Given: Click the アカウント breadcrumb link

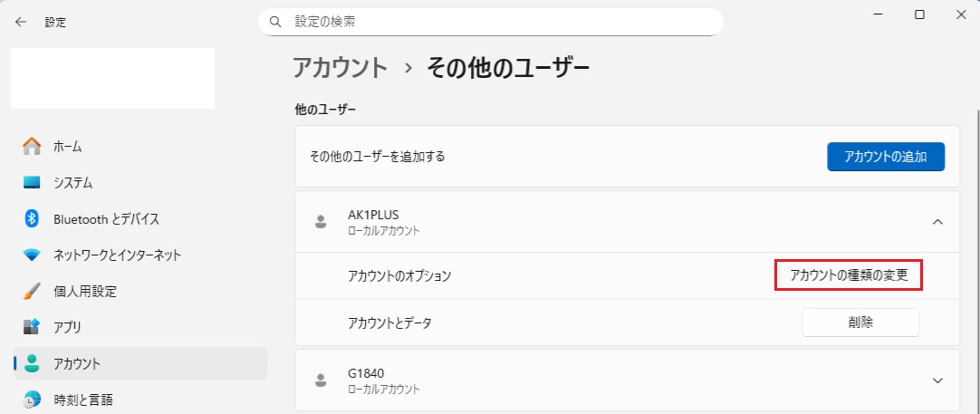Looking at the screenshot, I should pyautogui.click(x=340, y=67).
